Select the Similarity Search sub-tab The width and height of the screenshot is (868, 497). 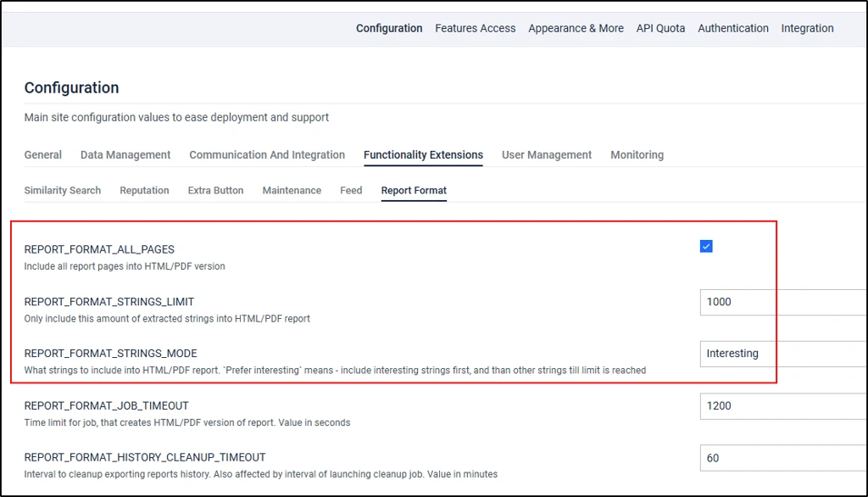click(x=62, y=191)
